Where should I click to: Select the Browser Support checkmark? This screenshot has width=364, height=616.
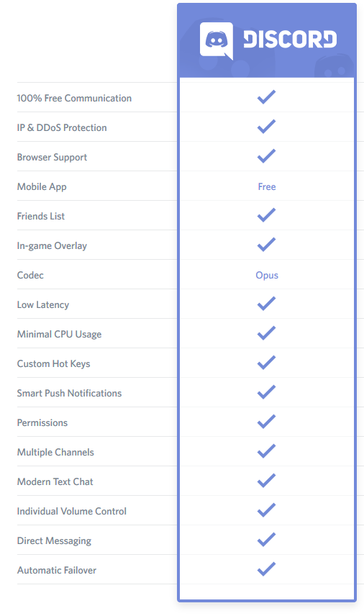(267, 156)
